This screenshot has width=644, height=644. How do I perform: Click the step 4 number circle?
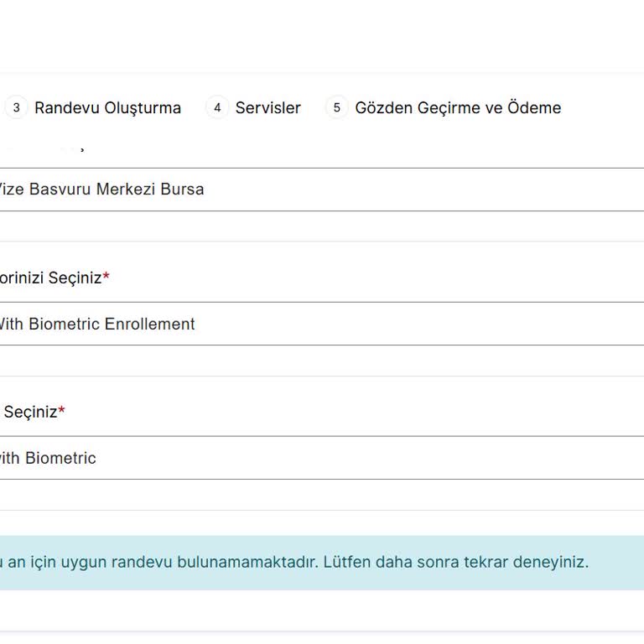click(x=217, y=107)
